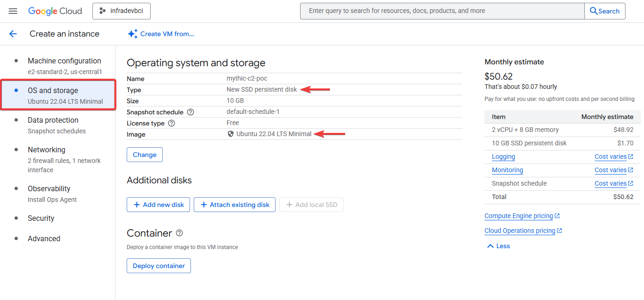
Task: Open the hamburger navigation menu
Action: click(13, 11)
